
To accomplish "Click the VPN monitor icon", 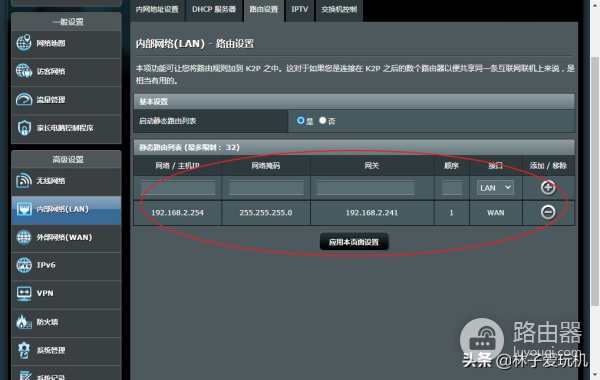I will pos(24,294).
